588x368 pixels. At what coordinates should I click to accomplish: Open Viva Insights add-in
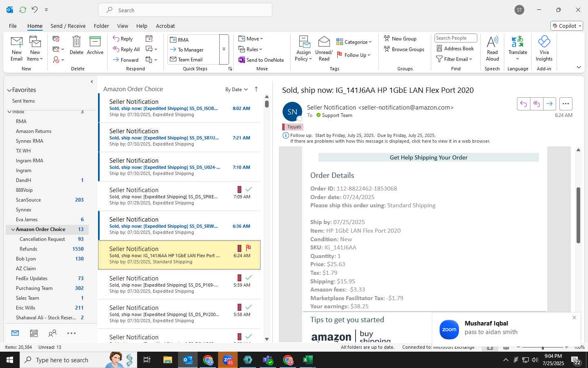coord(544,49)
